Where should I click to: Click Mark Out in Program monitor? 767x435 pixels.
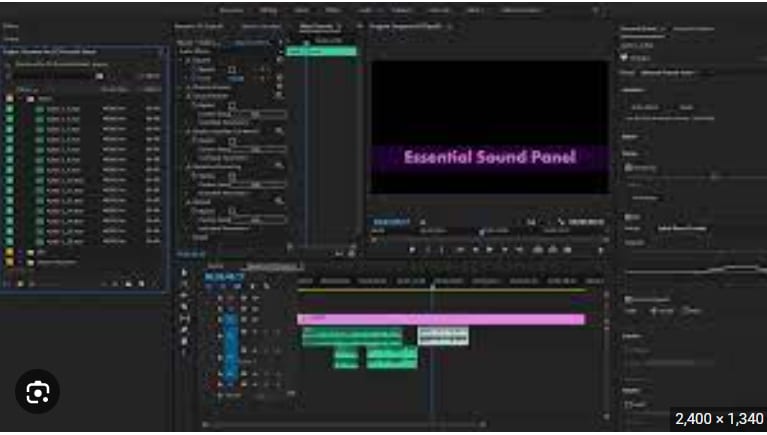coord(442,250)
